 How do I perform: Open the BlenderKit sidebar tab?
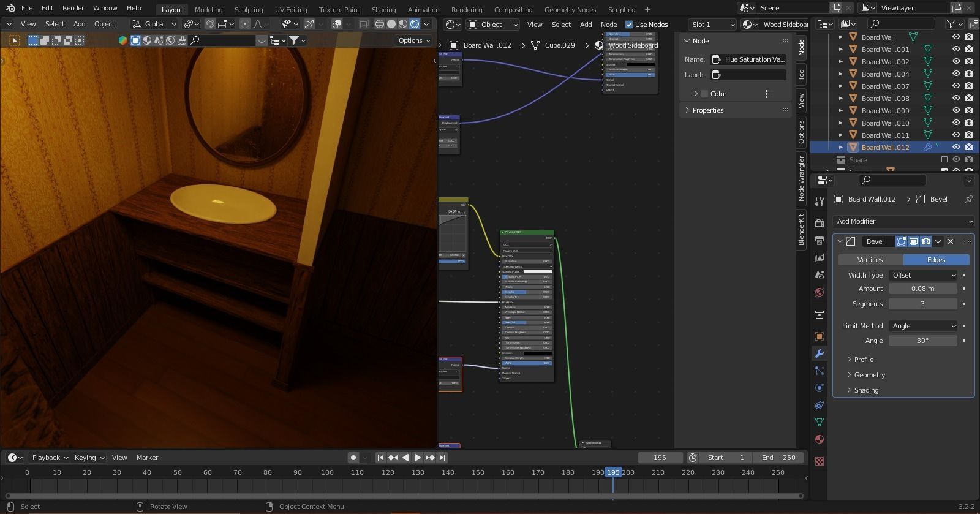pos(801,229)
